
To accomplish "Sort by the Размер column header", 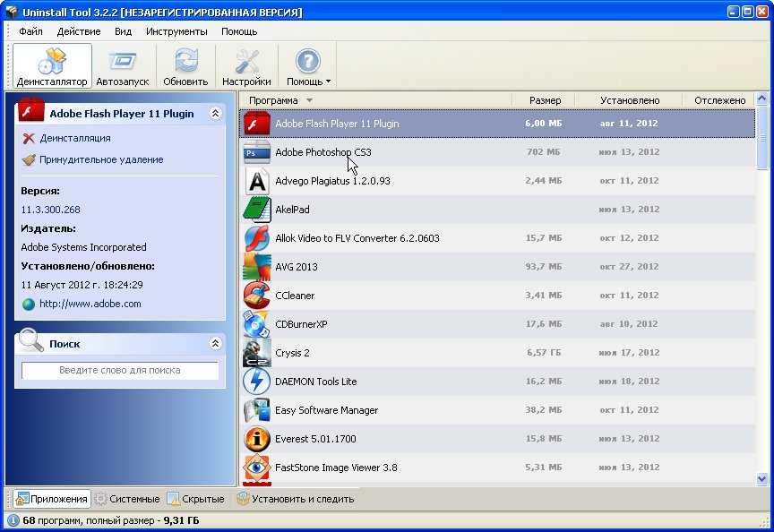I will click(x=544, y=100).
